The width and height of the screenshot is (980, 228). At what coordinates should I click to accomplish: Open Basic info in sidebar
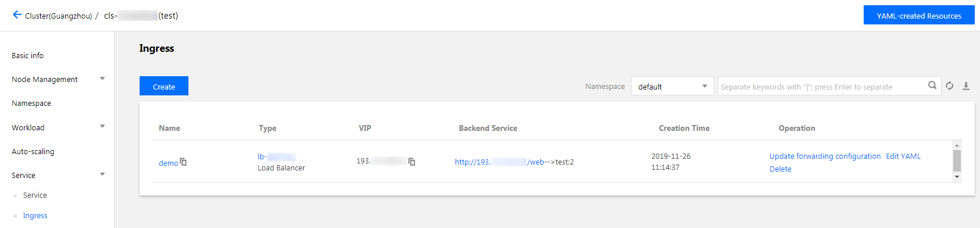(x=28, y=55)
